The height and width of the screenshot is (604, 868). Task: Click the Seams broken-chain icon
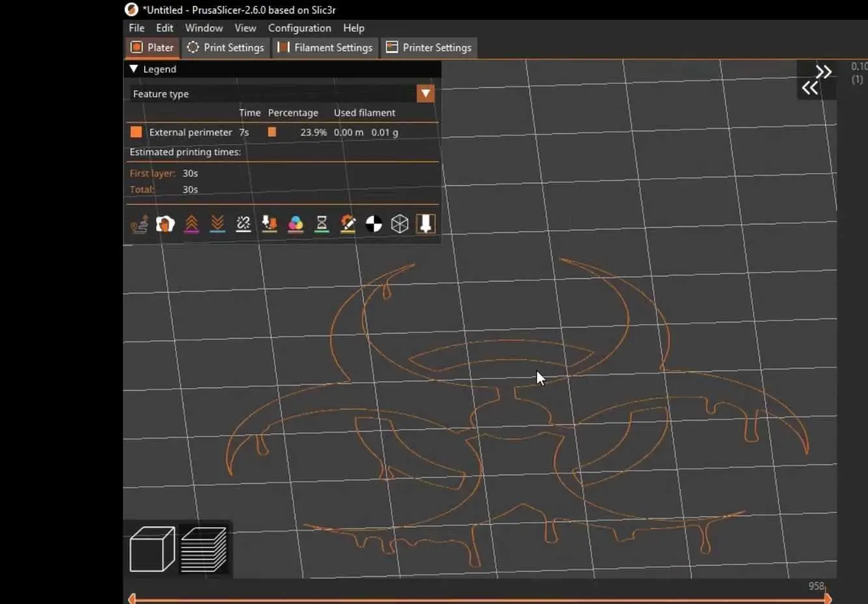243,224
